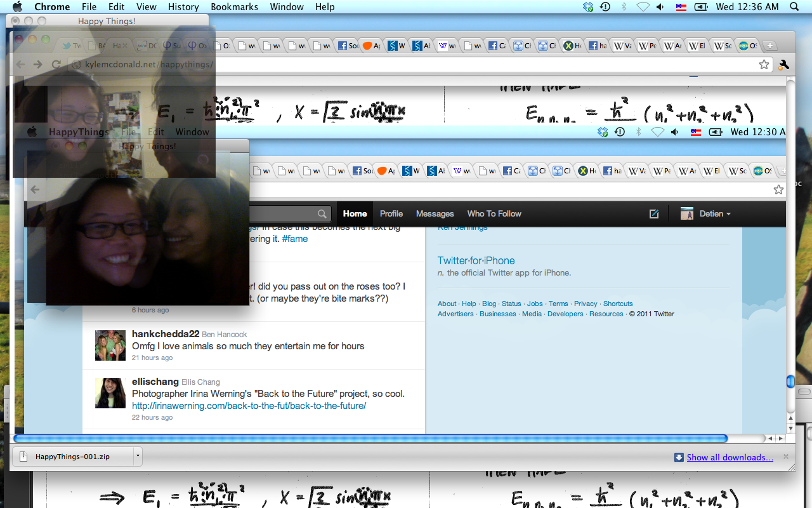Click the blue horizontal scrollbar thumb
Image resolution: width=812 pixels, height=508 pixels.
(x=370, y=438)
